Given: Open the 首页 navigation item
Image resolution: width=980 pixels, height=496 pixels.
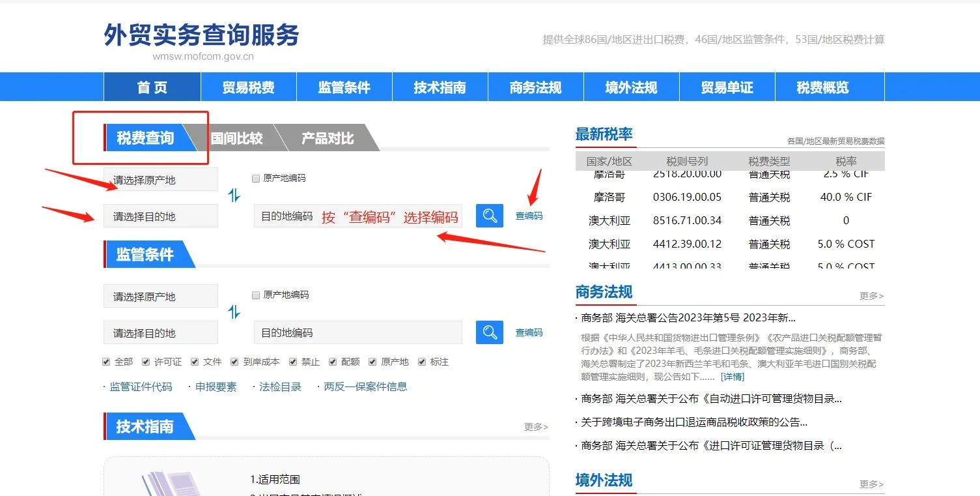Looking at the screenshot, I should [152, 87].
